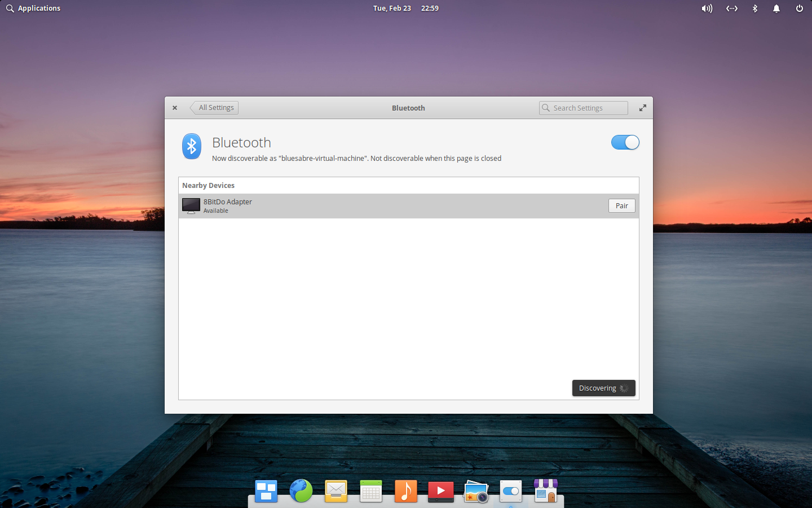Open the notifications bell indicator

click(x=776, y=8)
